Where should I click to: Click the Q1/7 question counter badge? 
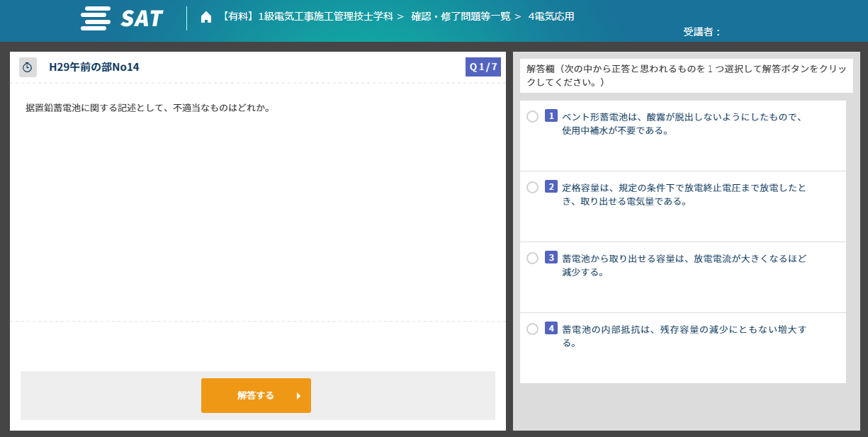point(483,67)
